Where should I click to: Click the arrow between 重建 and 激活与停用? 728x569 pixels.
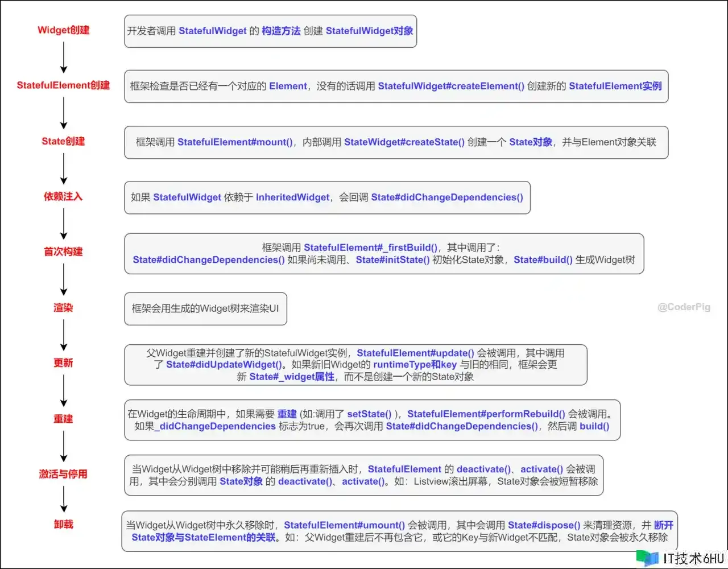coord(64,446)
